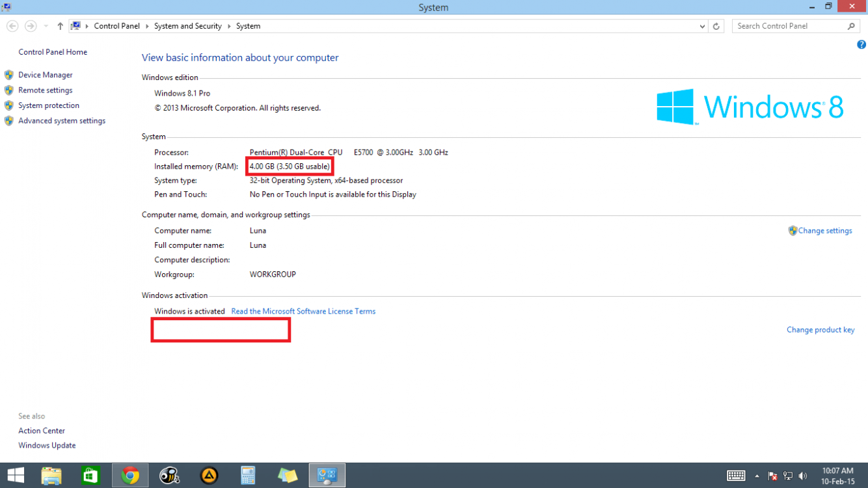Image resolution: width=868 pixels, height=488 pixels.
Task: Click the 32-bit Operating System value
Action: (326, 181)
